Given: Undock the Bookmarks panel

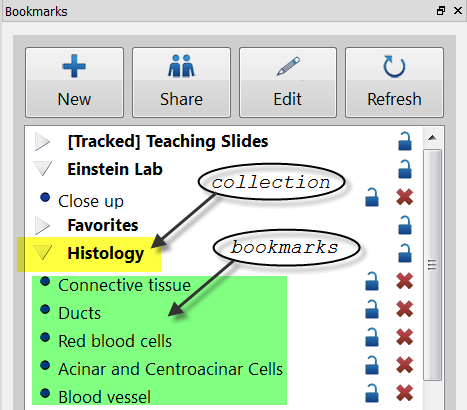Looking at the screenshot, I should coord(441,11).
